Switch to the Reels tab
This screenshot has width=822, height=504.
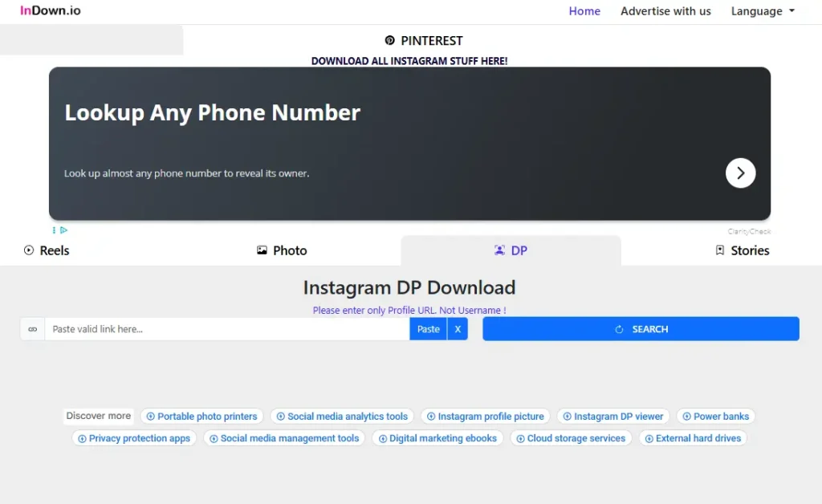(x=47, y=250)
